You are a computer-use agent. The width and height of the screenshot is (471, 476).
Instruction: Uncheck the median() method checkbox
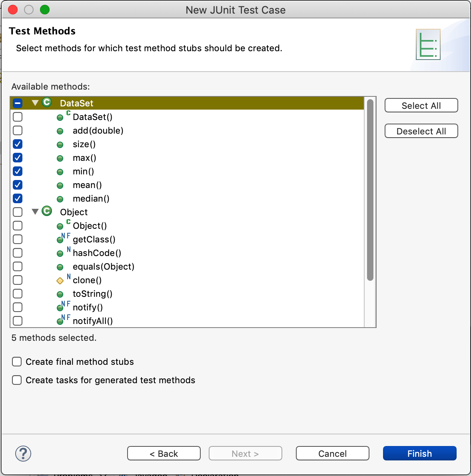(18, 198)
